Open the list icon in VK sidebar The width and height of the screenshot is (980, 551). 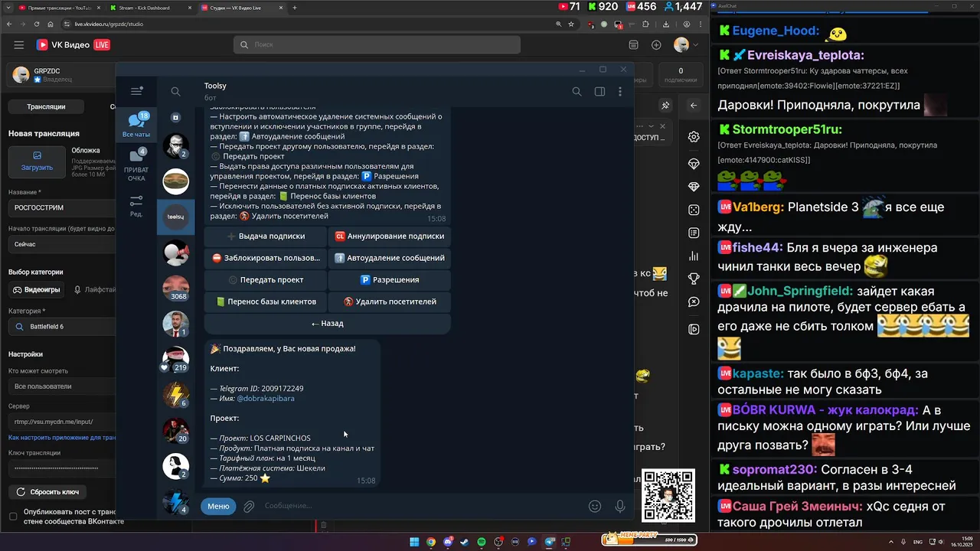(x=694, y=233)
